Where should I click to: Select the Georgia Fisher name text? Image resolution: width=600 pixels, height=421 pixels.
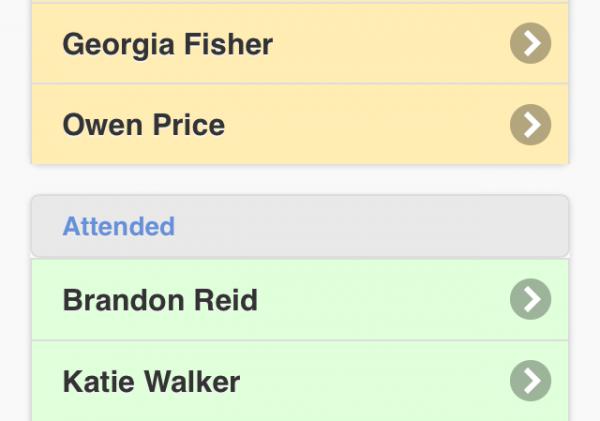(168, 45)
